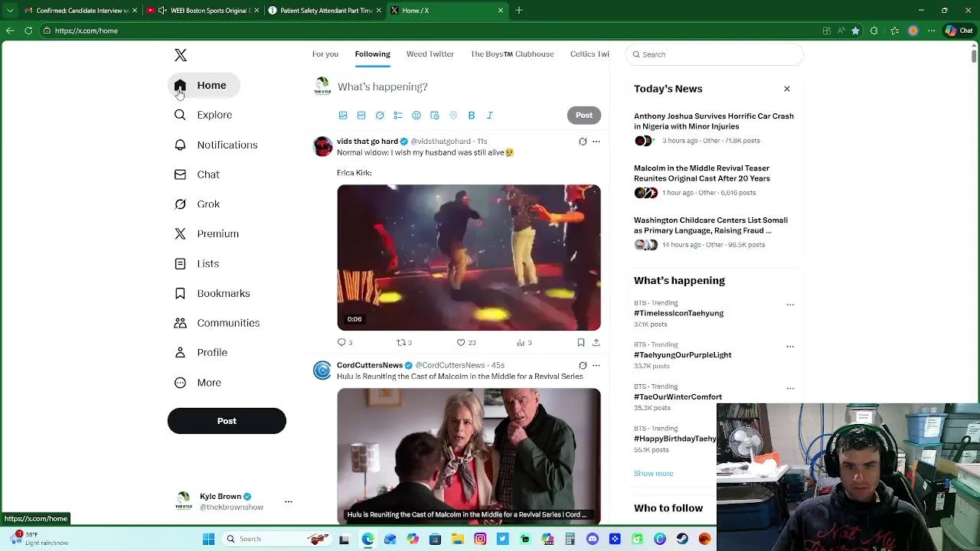
Task: Open Steam from the taskbar
Action: (682, 540)
